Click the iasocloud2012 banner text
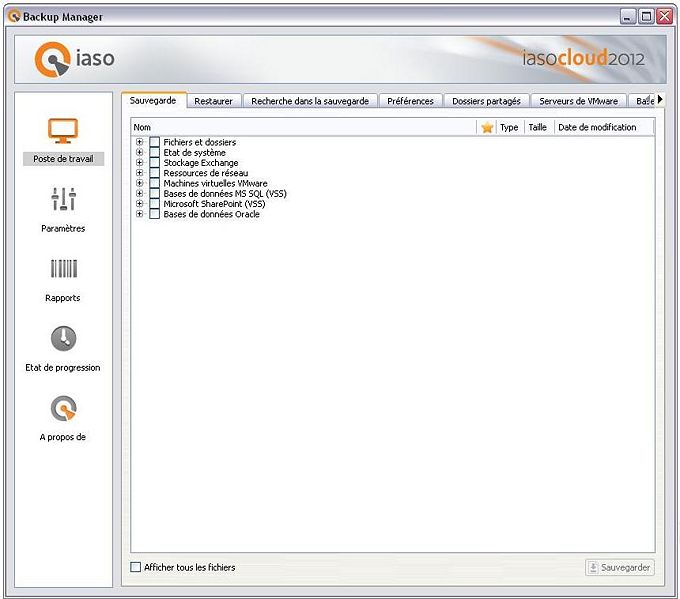Image resolution: width=680 pixels, height=599 pixels. click(583, 58)
